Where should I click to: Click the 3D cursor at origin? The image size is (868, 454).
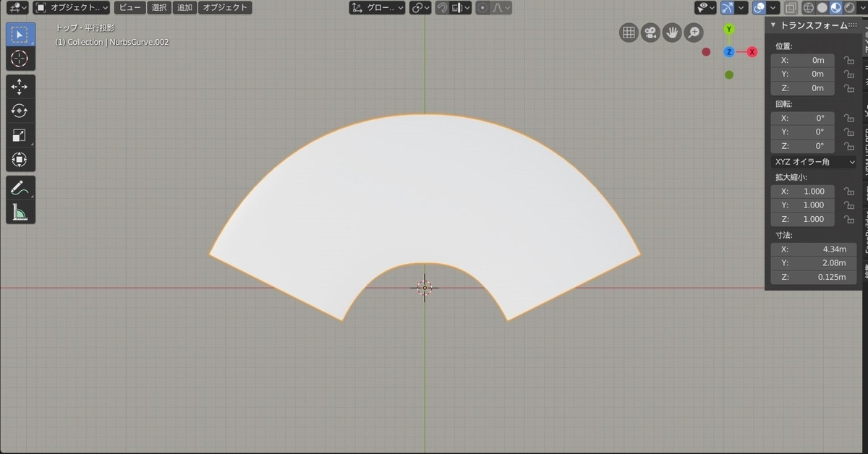point(425,288)
